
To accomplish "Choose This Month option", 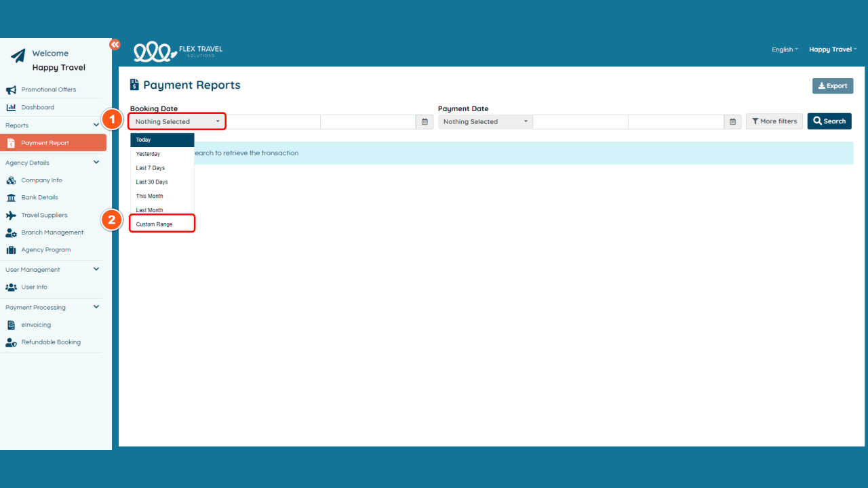I will pos(163,196).
